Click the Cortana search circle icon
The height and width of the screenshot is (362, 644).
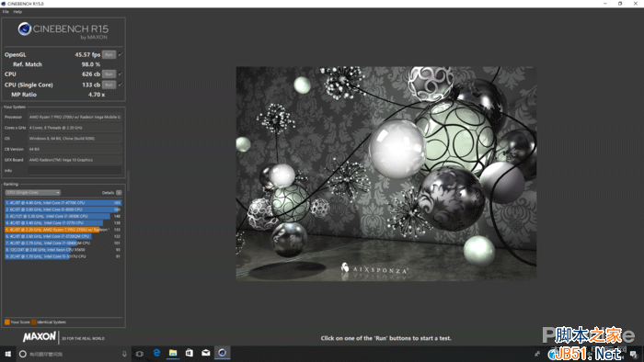click(23, 354)
